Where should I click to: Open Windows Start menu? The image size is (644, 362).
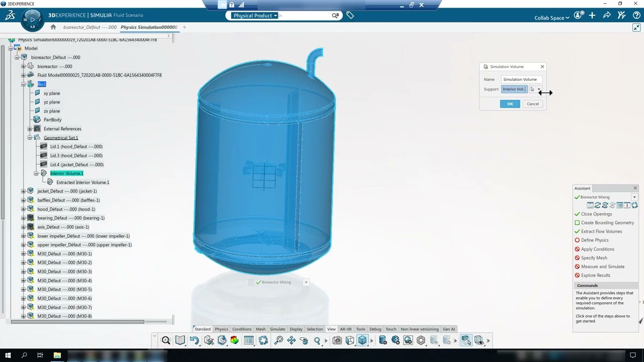coord(8,355)
